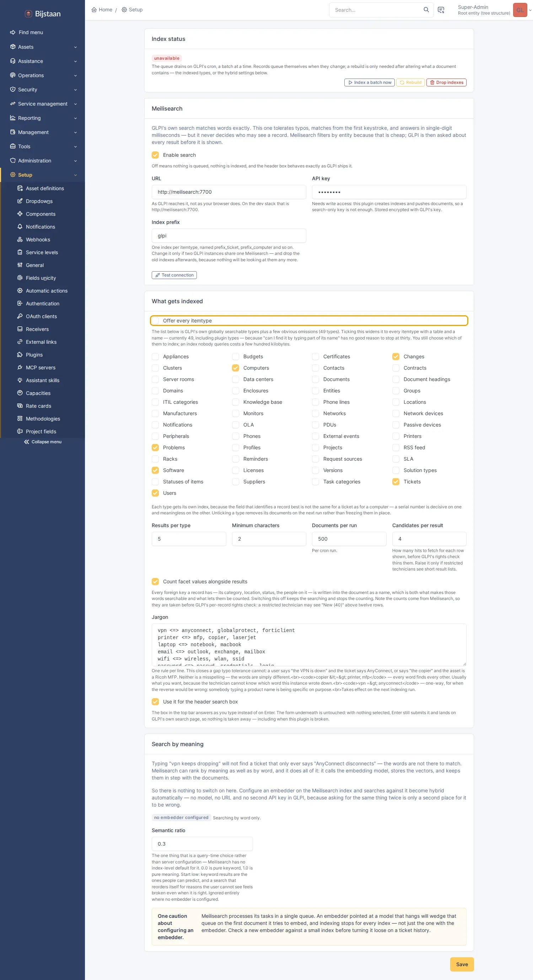Expand the Administration menu
Screen dimensions: 533x980
[43, 161]
